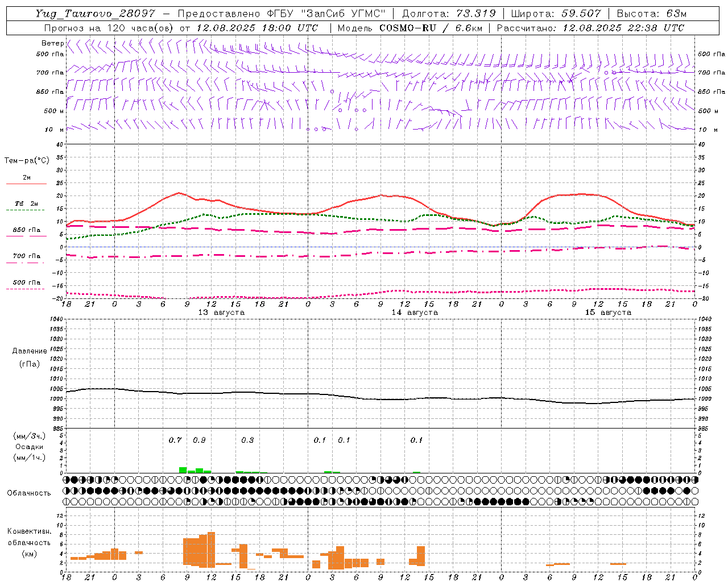Click the 0.9 precipitation amount
This screenshot has width=728, height=582.
[x=199, y=440]
